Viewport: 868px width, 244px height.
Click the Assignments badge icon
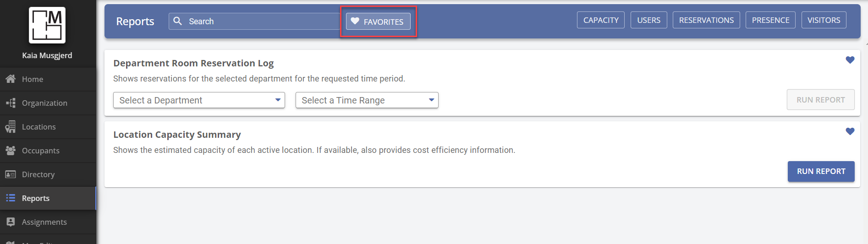pyautogui.click(x=11, y=222)
